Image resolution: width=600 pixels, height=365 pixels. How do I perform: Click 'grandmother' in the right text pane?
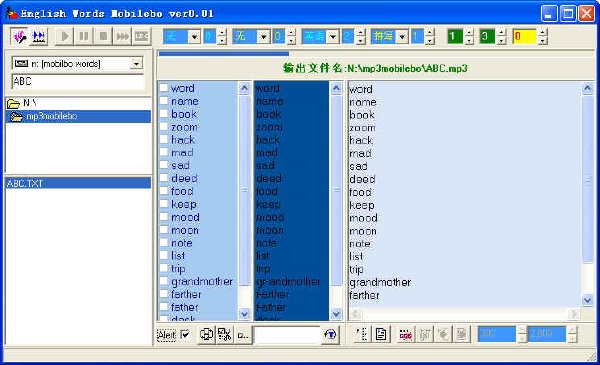point(380,282)
